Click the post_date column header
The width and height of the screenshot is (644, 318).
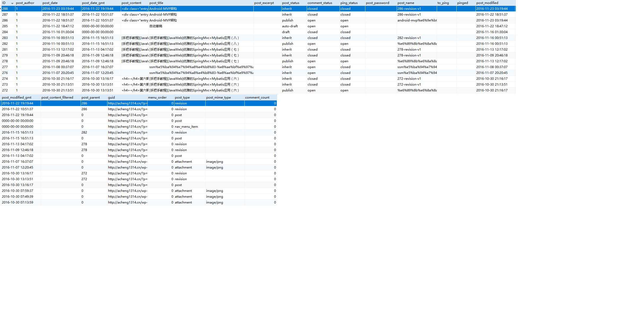tap(50, 3)
